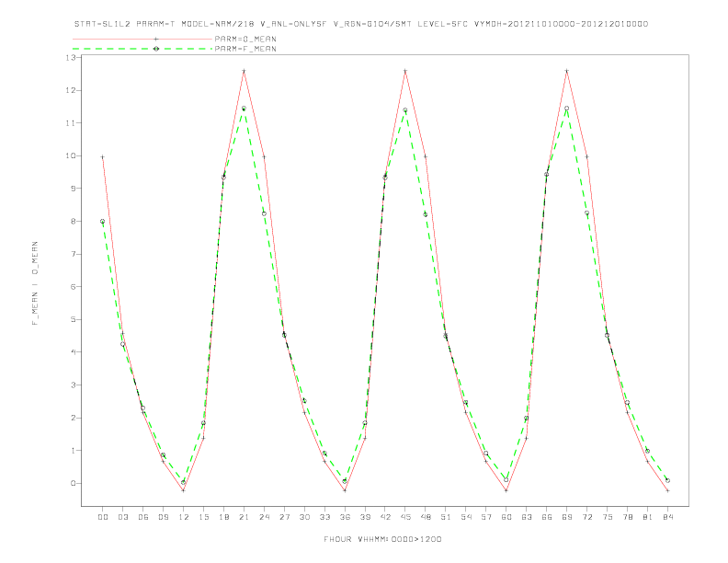728x563 pixels.
Task: Click the x-axis tick label 36
Action: [345, 517]
